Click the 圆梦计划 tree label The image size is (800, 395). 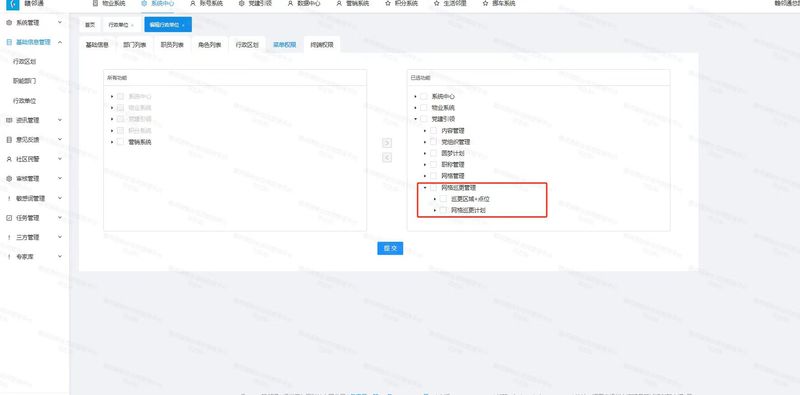click(453, 153)
